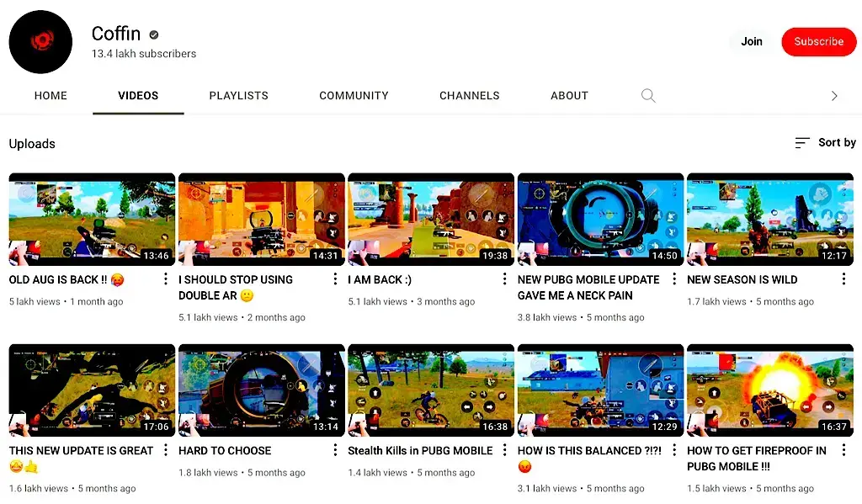Expand more channel tabs with right chevron
Image resolution: width=862 pixels, height=504 pixels.
click(x=834, y=96)
